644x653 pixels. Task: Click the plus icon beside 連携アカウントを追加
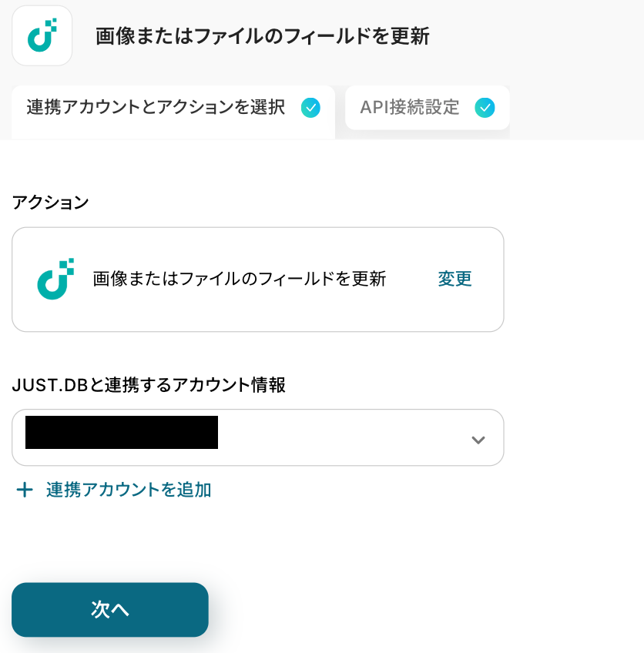pyautogui.click(x=25, y=490)
